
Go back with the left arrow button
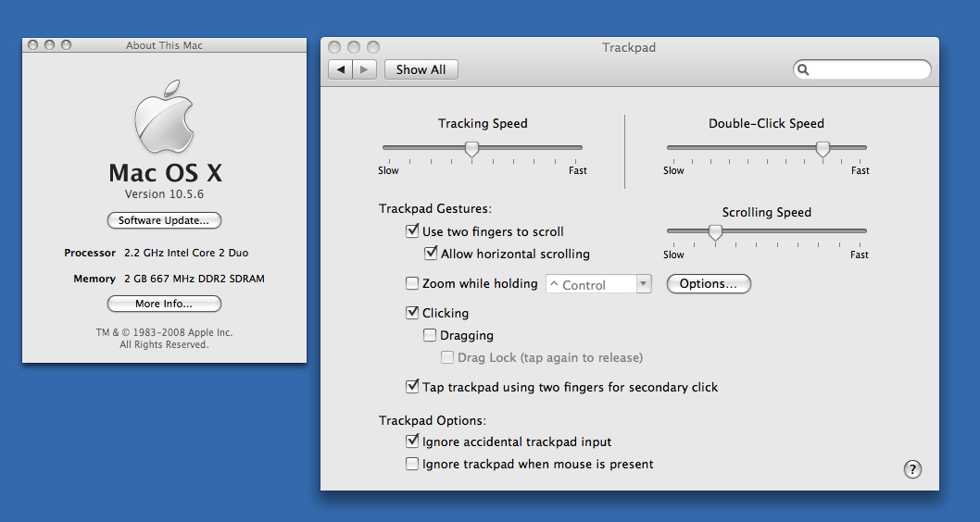(x=341, y=69)
